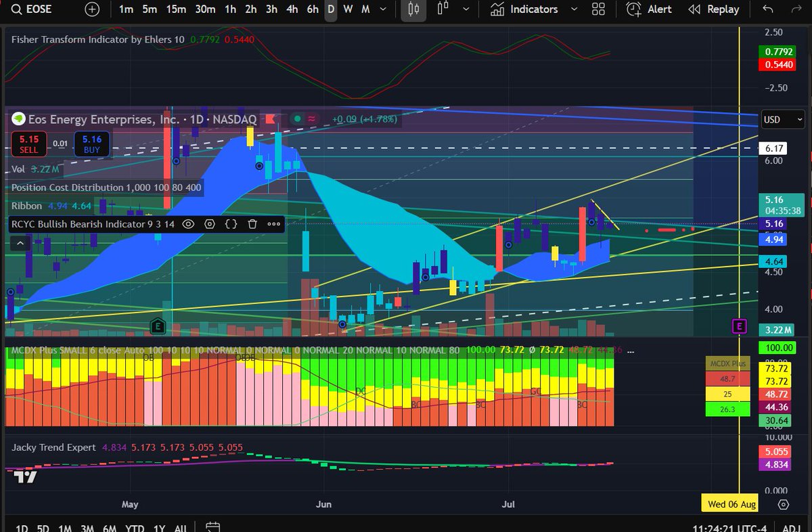Set date range to 6M

coord(109,528)
